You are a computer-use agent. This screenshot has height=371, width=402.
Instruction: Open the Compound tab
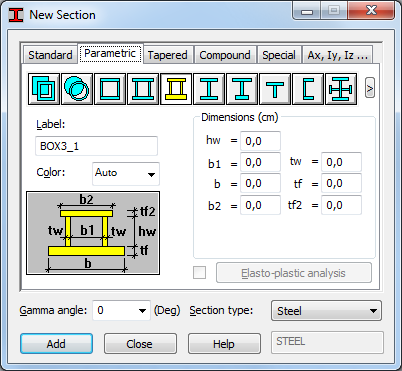[225, 55]
